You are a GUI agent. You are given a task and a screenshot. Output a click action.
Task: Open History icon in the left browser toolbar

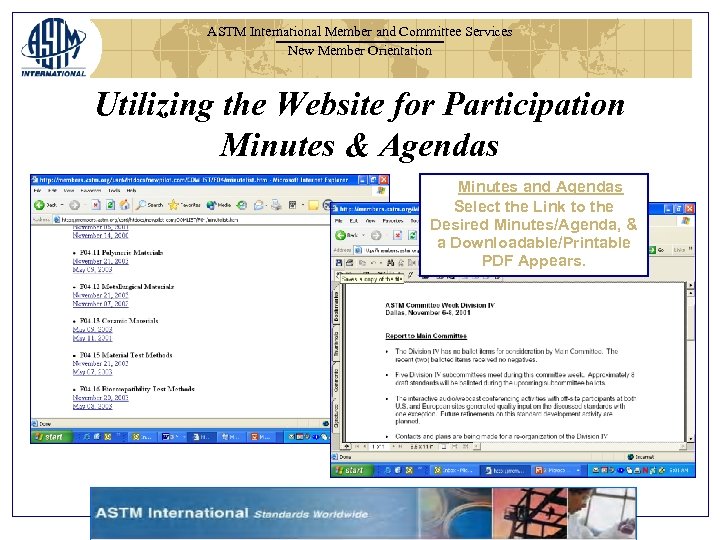(242, 205)
